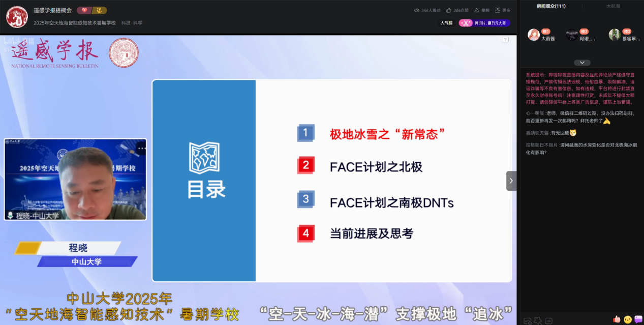Click the danmaku list icon in chat bar

(x=548, y=320)
